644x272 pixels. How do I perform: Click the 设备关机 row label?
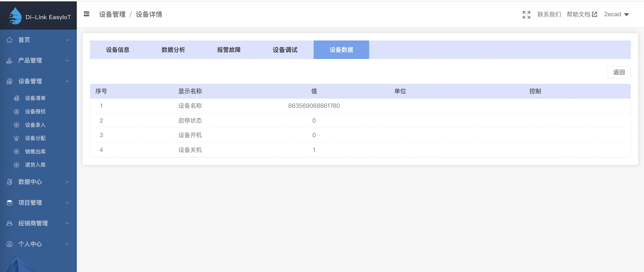pos(190,150)
